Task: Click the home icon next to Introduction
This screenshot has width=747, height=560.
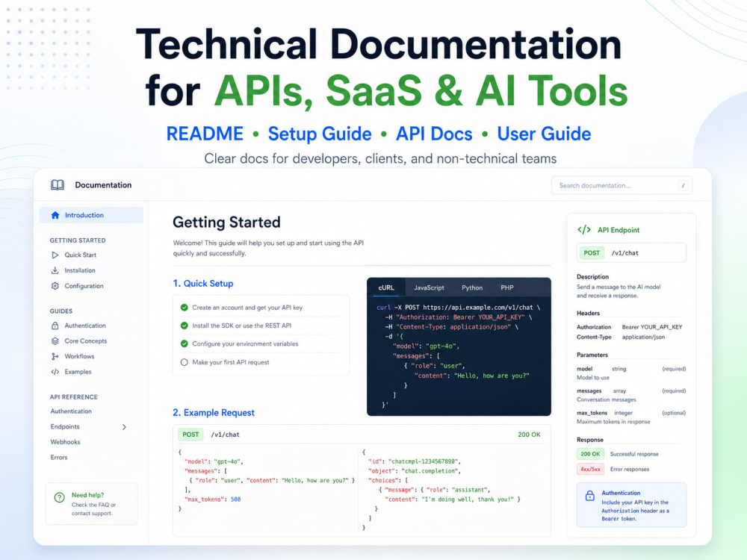Action: click(55, 215)
